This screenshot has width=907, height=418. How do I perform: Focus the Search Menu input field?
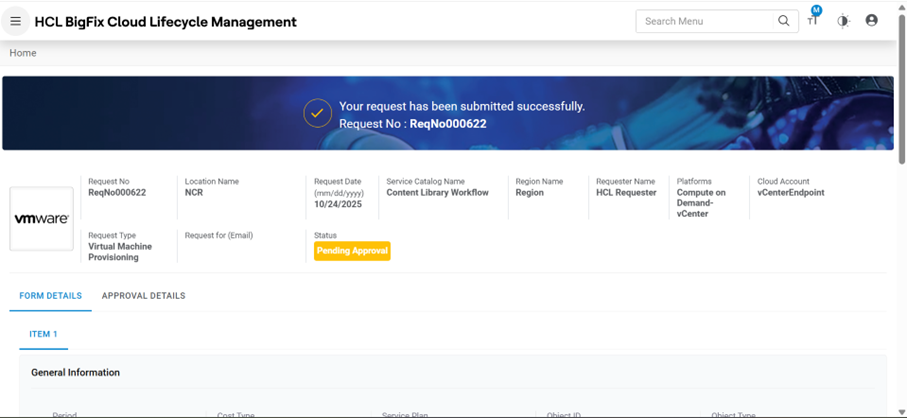[708, 21]
